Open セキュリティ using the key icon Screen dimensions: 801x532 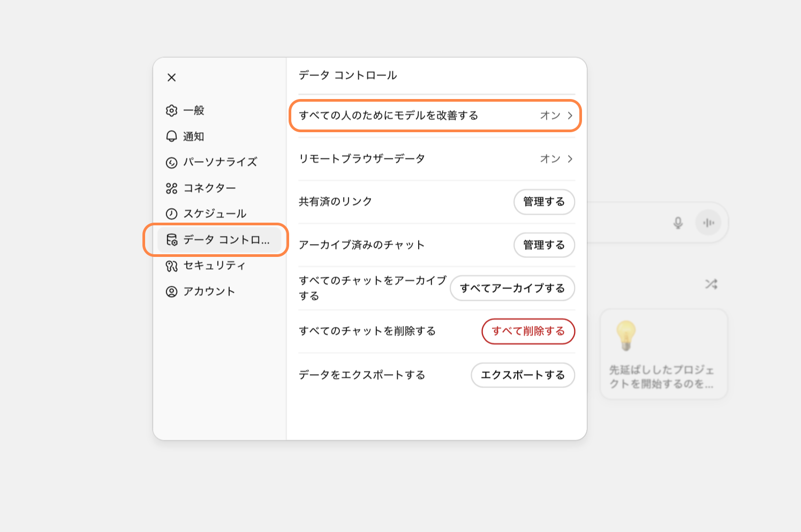click(x=171, y=265)
